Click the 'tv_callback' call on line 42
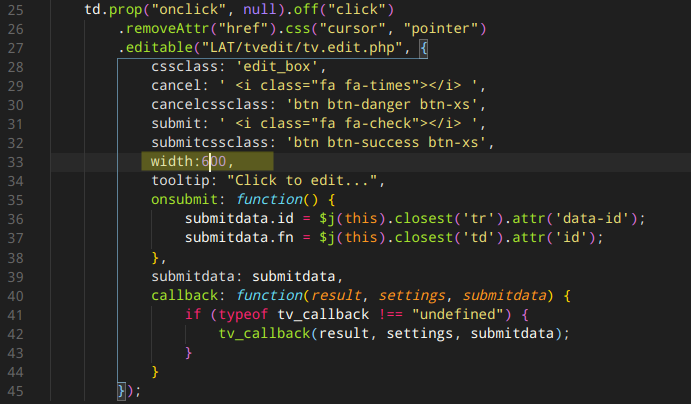 pyautogui.click(x=264, y=333)
